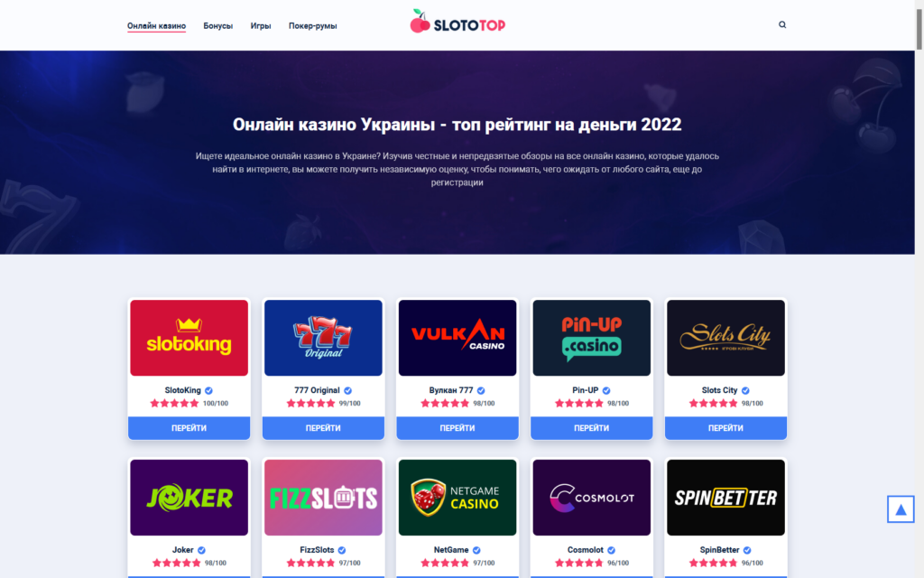Screen dimensions: 924x578
Task: Open the Бонусы menu item
Action: (x=218, y=26)
